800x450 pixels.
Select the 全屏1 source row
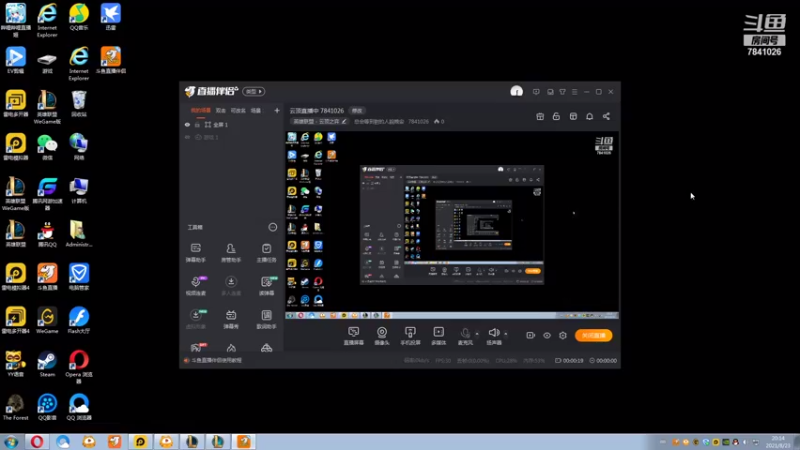(x=232, y=124)
